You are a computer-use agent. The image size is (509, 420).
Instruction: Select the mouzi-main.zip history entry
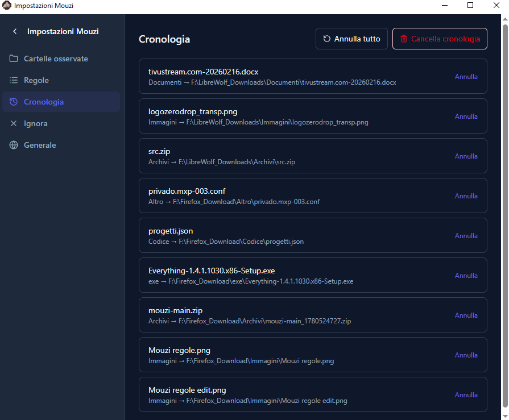313,315
